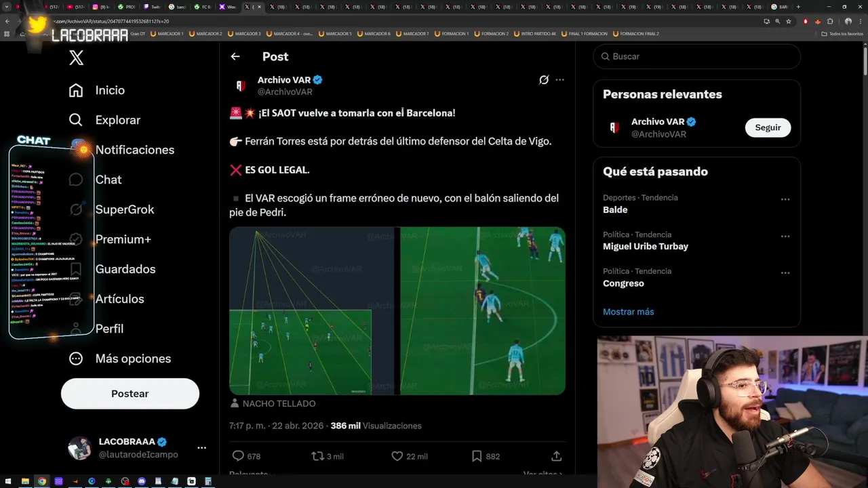Open browser extensions puzzle icon
The height and width of the screenshot is (488, 868).
pyautogui.click(x=830, y=21)
